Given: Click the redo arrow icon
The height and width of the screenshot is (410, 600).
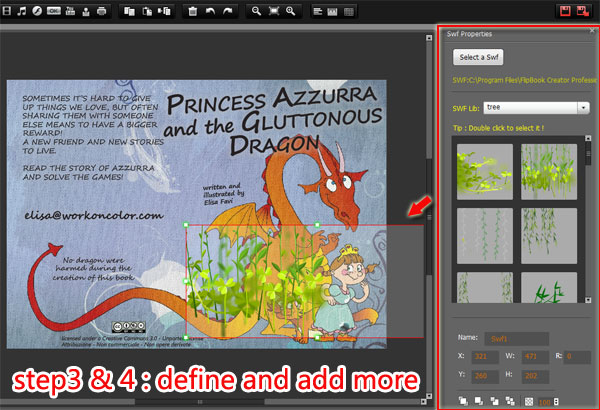Looking at the screenshot, I should click(x=227, y=11).
